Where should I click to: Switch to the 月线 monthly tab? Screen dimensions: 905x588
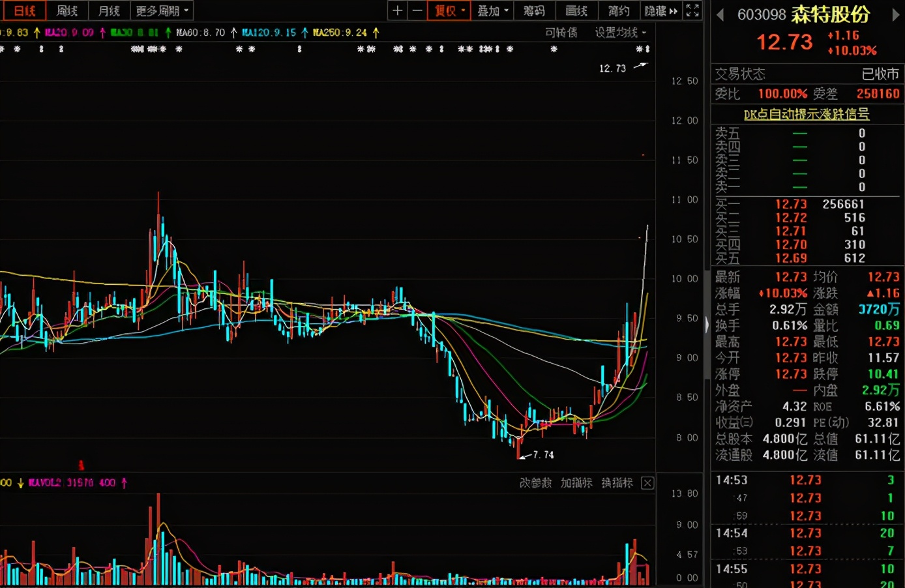tap(109, 10)
